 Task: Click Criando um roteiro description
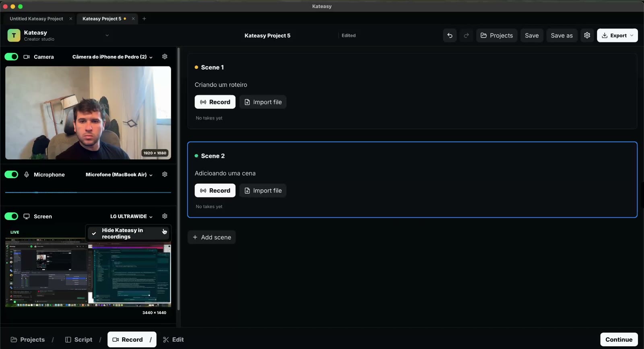221,85
